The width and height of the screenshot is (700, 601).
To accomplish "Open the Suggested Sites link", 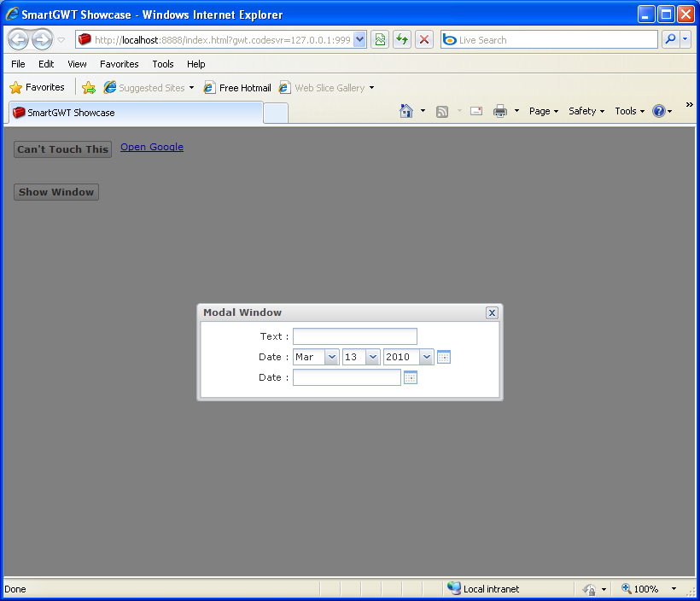I will [143, 88].
